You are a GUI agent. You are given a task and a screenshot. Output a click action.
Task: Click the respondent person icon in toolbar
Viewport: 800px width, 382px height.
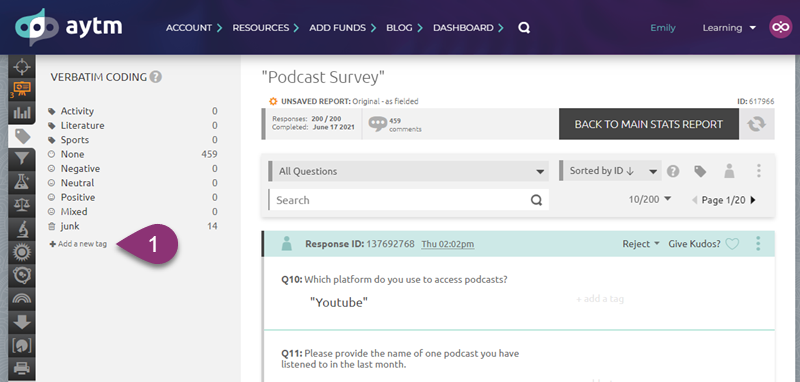(729, 171)
